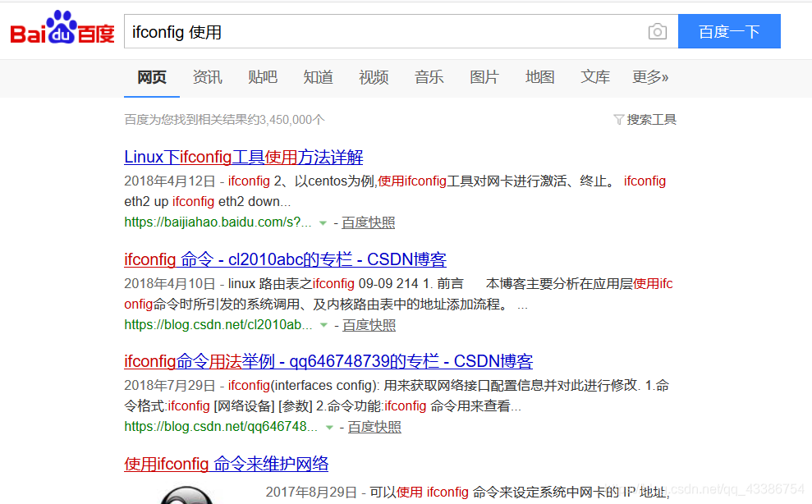Click the 百度一下 search button
Screen dimensions: 812x504
coord(729,31)
